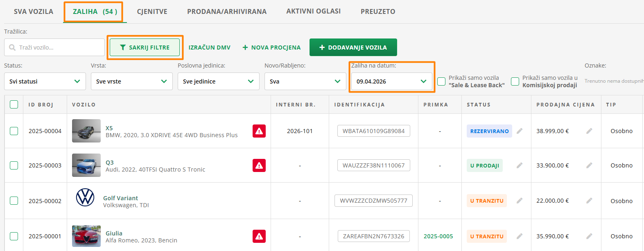Edit status pencil beside U PRODAJI badge
Screen dimensions: 644x251
pos(520,165)
